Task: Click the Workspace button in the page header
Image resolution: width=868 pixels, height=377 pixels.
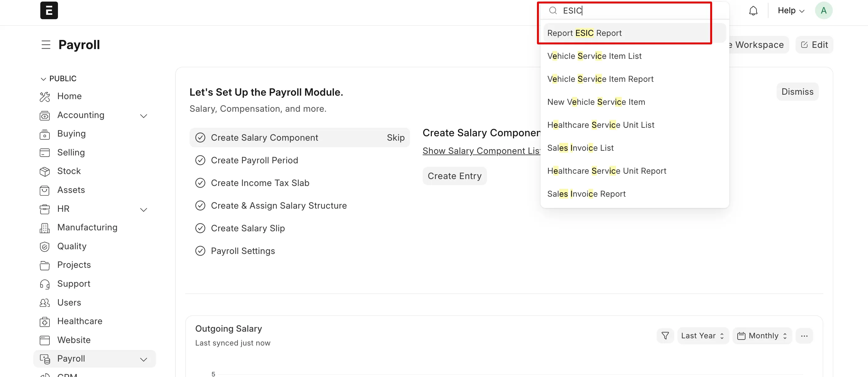Action: coord(759,45)
